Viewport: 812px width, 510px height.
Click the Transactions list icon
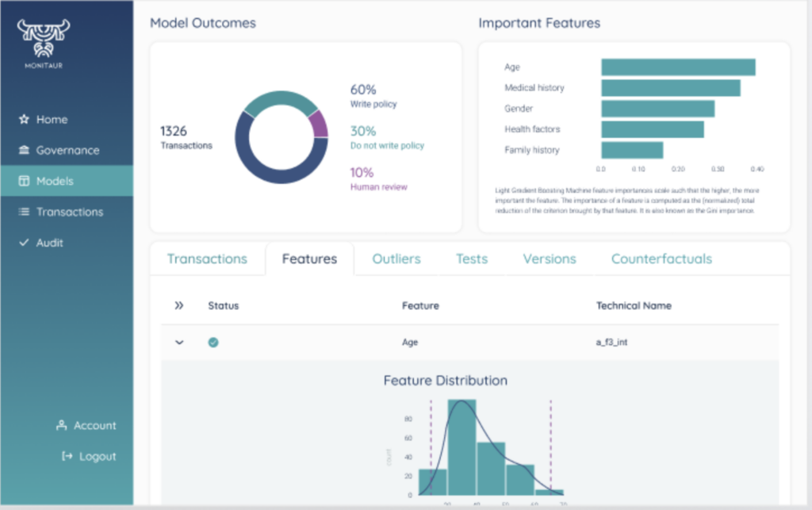click(24, 212)
